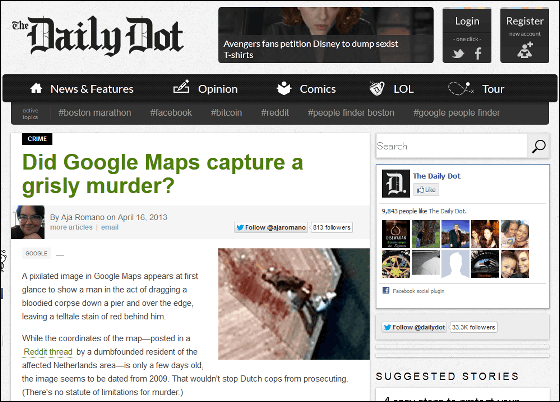This screenshot has height=402, width=560.
Task: Select the #google people finder topic
Action: pos(456,113)
